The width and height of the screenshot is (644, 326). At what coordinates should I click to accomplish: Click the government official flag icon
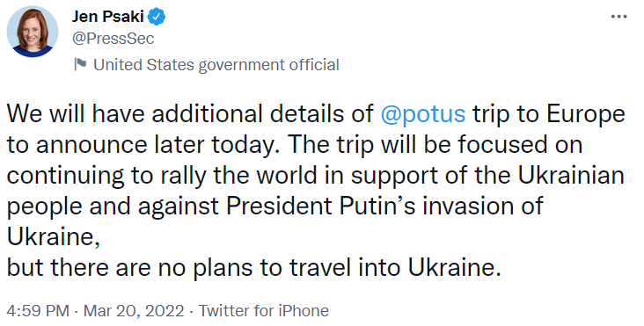80,64
